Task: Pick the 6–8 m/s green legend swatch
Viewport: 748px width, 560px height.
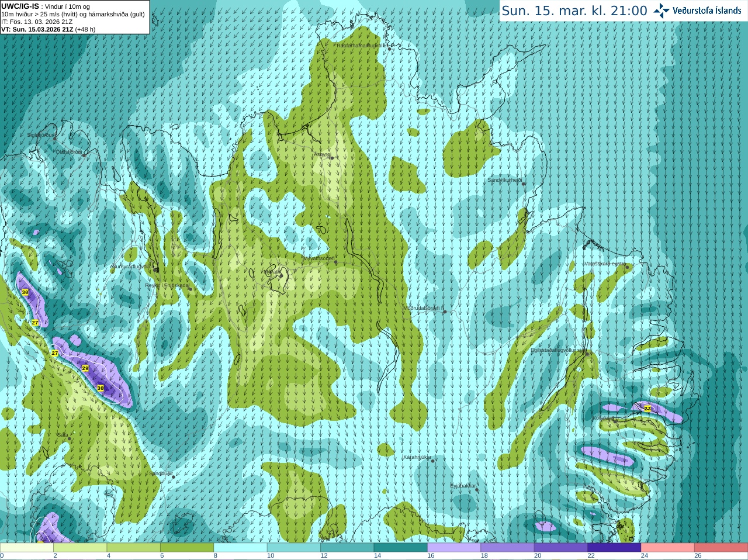Action: [187, 548]
